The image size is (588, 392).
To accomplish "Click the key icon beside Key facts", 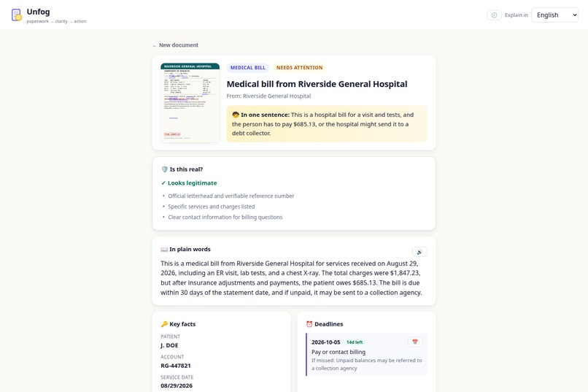I will [x=164, y=324].
